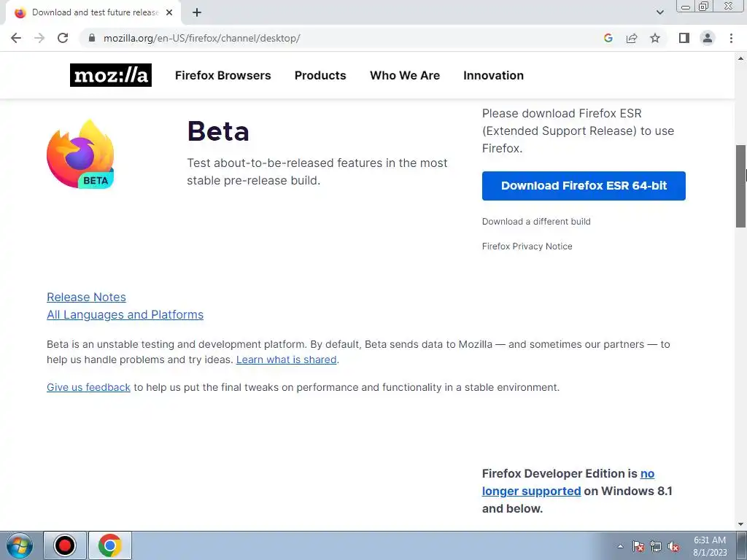
Task: Click the network tray icon
Action: point(656,546)
